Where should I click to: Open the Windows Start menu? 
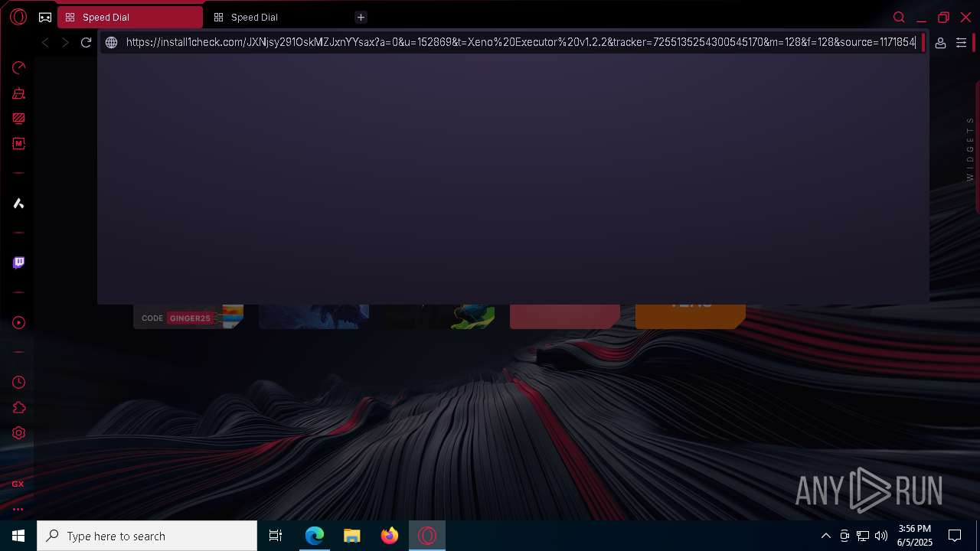tap(18, 536)
